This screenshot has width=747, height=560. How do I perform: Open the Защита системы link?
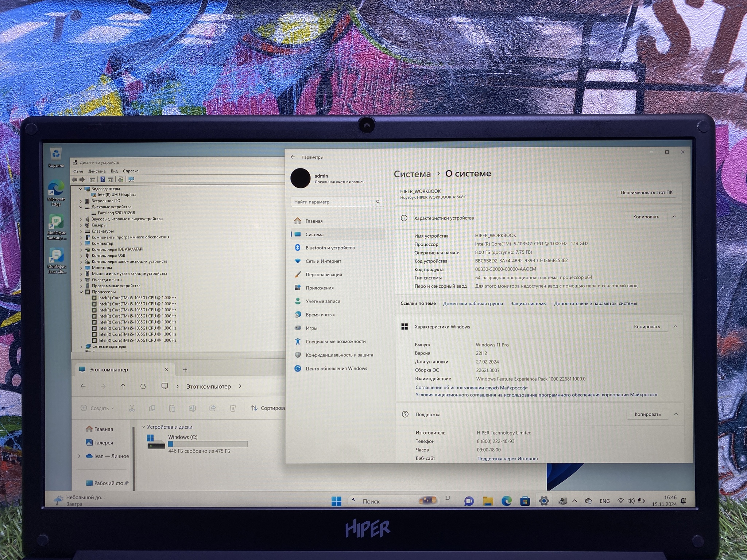click(528, 304)
